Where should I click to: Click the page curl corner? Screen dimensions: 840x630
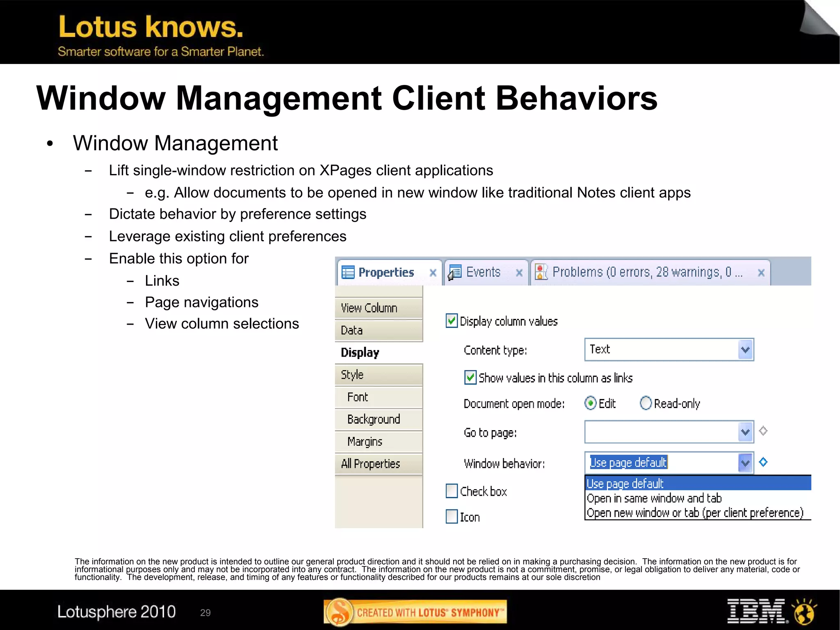[819, 18]
